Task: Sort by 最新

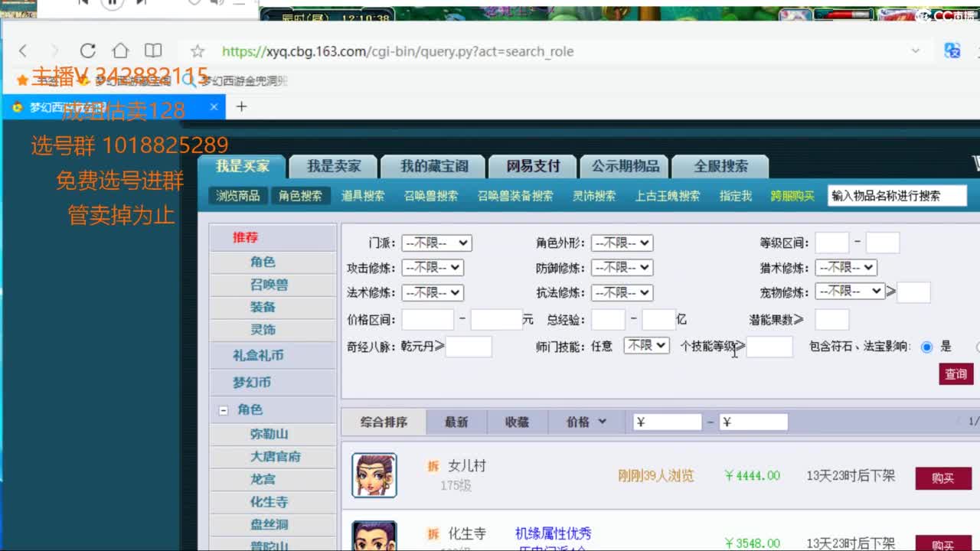Action: pos(456,422)
